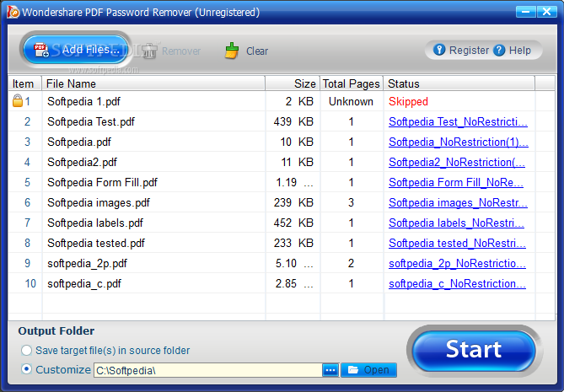Open softpedia_c_NoRestriction... link
Screen dimensions: 564x392
click(x=457, y=284)
